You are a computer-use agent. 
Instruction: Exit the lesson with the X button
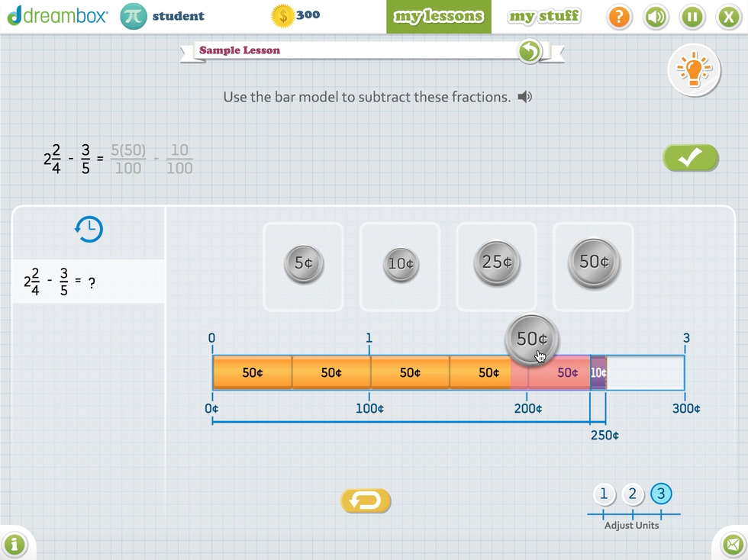click(728, 18)
